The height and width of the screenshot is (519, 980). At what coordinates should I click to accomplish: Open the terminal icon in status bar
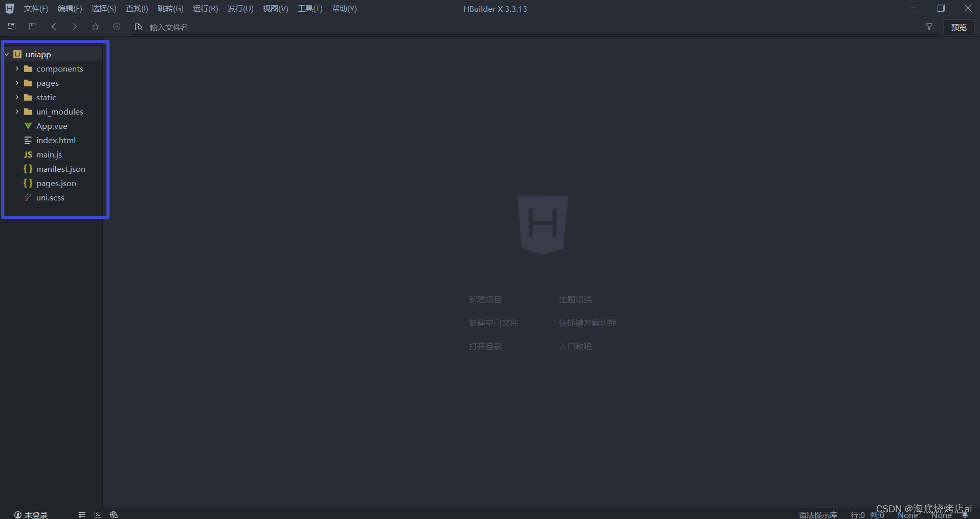pos(98,514)
